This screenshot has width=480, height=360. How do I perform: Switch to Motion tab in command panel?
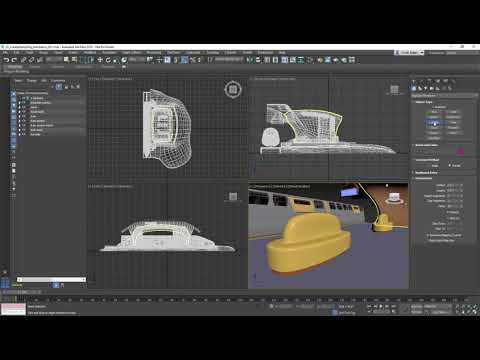[437, 81]
